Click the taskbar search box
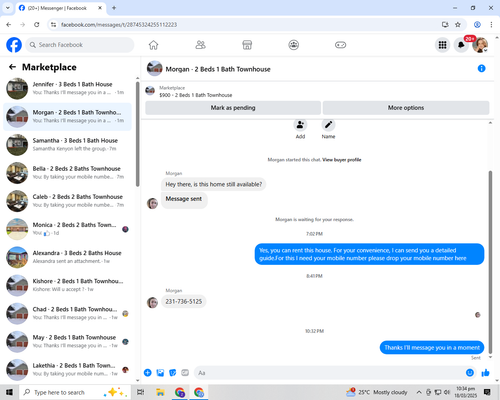The image size is (500, 400). coord(75,392)
